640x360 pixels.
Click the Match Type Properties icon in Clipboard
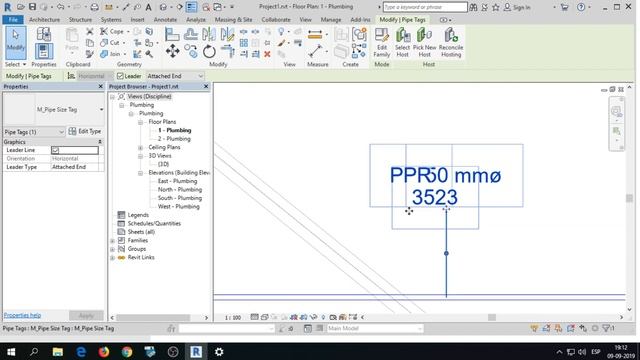pos(89,54)
